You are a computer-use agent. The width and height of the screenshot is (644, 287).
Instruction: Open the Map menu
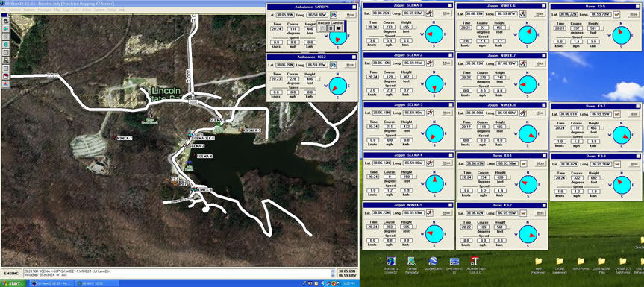(57, 10)
